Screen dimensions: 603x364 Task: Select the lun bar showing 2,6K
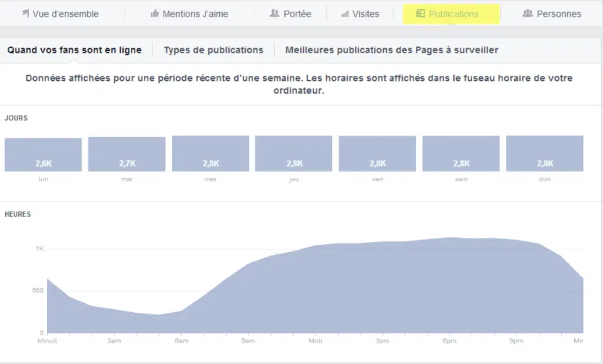42,153
